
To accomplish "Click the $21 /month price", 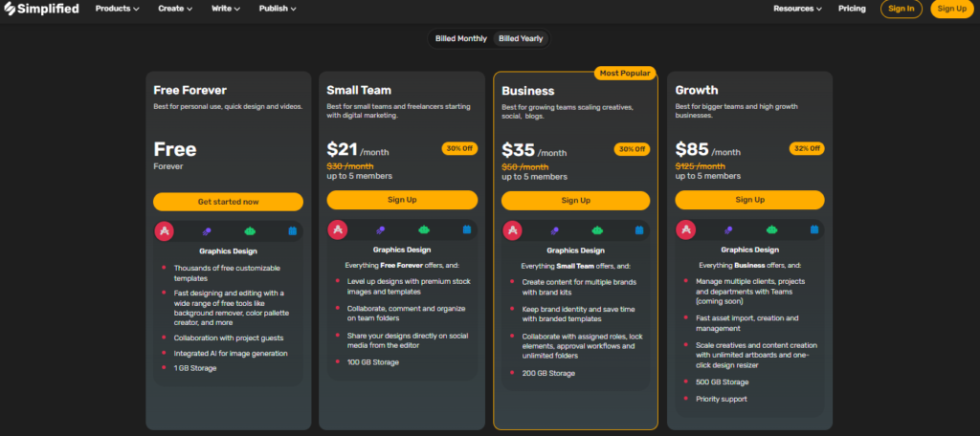I will pyautogui.click(x=358, y=150).
